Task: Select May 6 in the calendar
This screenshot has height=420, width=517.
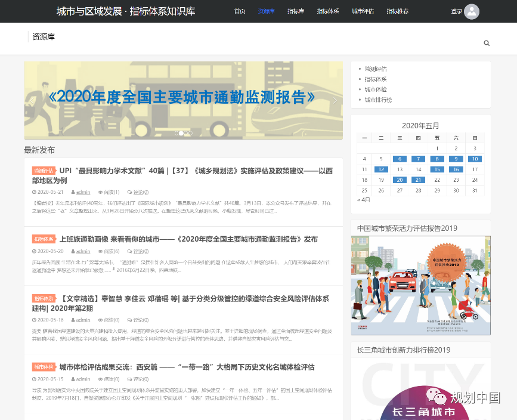Action: [400, 159]
